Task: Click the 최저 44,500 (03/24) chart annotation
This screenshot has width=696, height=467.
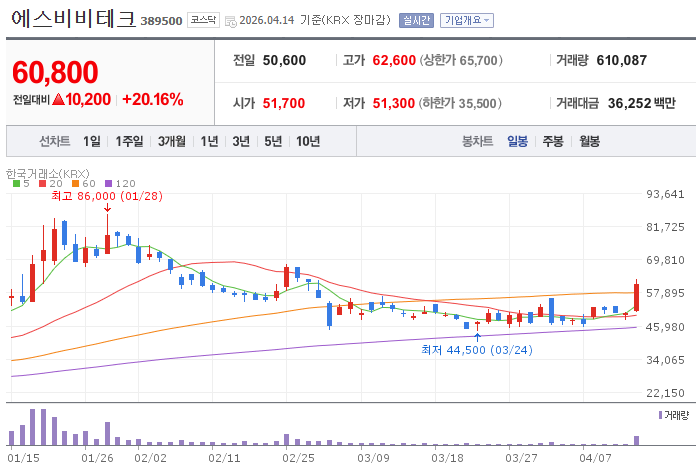Action: 477,350
